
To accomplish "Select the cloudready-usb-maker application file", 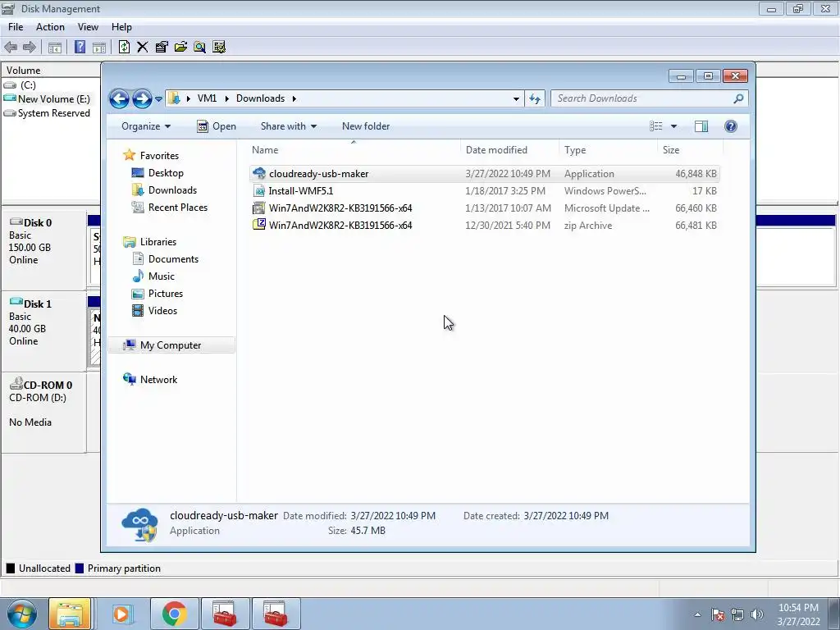I will tap(484, 174).
